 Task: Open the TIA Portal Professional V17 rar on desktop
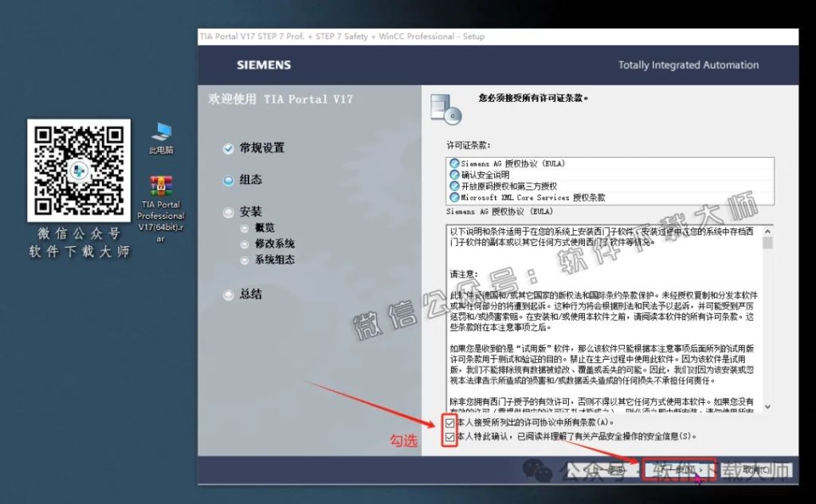point(161,184)
